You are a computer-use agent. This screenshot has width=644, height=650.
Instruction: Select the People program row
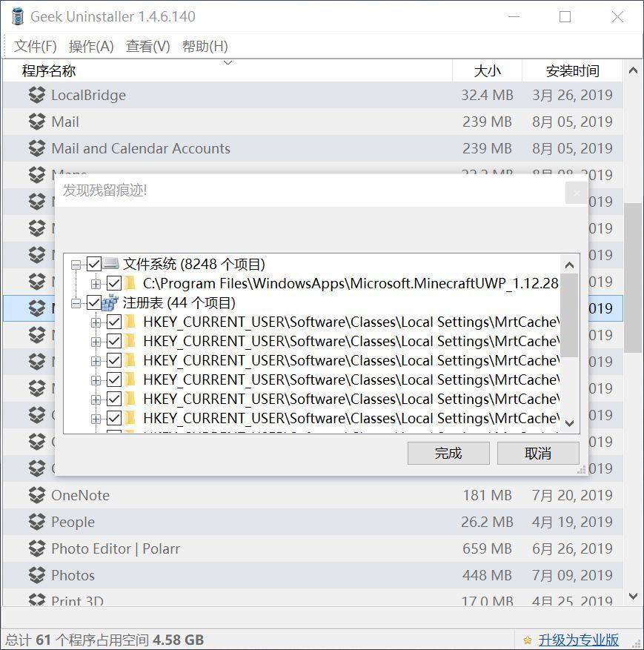(x=313, y=522)
